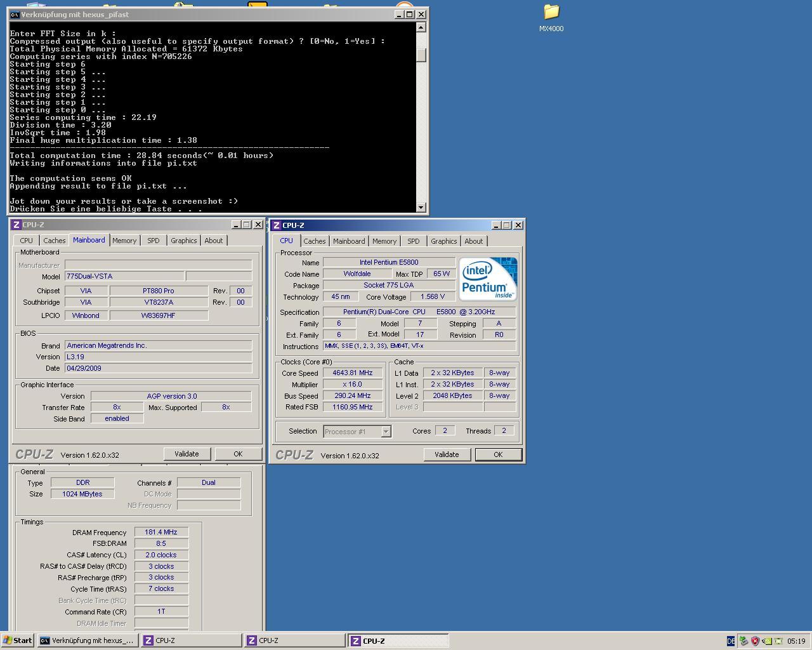812x650 pixels.
Task: Switch to Graphics tab in the front CPU-Z window
Action: [444, 241]
